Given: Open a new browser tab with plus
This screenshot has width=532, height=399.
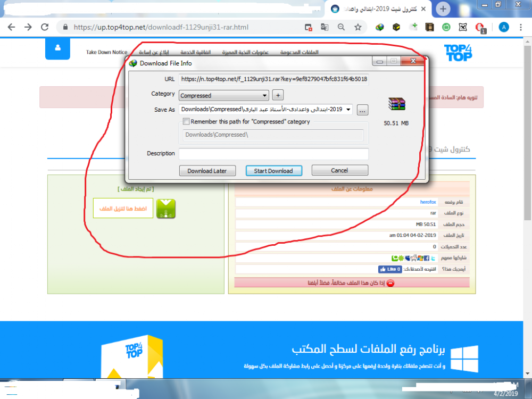Looking at the screenshot, I should pyautogui.click(x=443, y=9).
